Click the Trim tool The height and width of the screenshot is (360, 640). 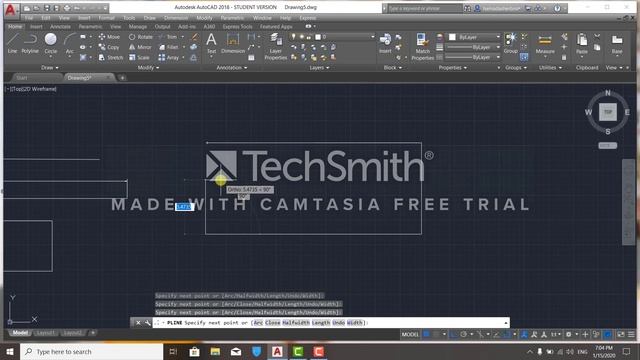168,37
